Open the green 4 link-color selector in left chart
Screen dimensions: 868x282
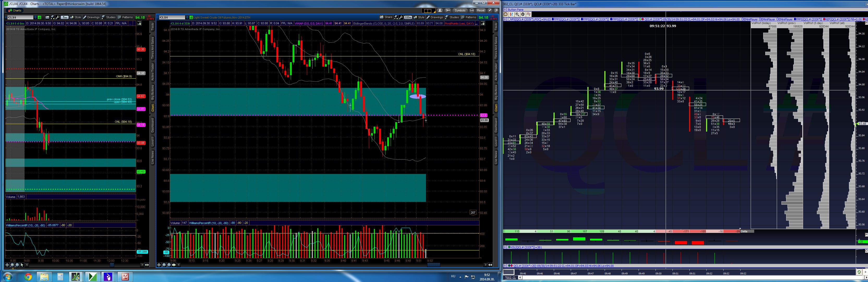pyautogui.click(x=39, y=17)
